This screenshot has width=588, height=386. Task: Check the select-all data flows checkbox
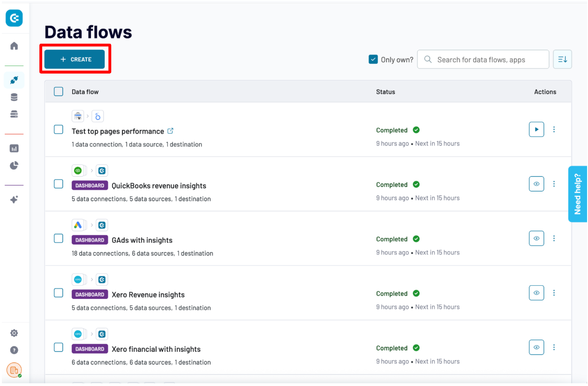(x=59, y=92)
